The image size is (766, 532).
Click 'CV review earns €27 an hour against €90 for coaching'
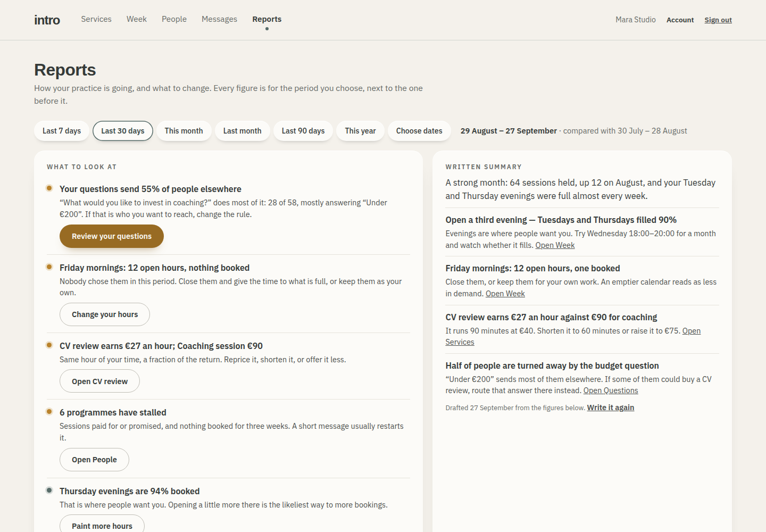coord(551,317)
